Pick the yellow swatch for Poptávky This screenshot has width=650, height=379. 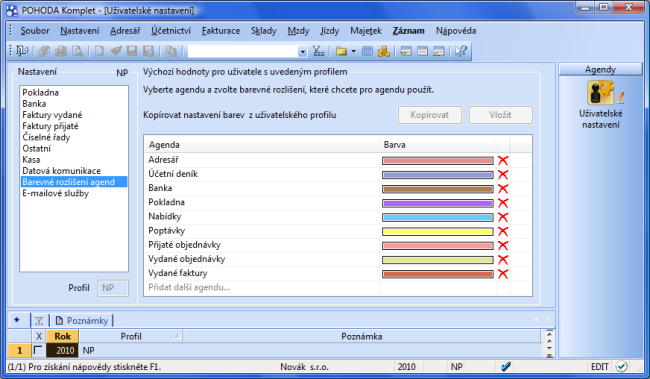click(x=438, y=231)
